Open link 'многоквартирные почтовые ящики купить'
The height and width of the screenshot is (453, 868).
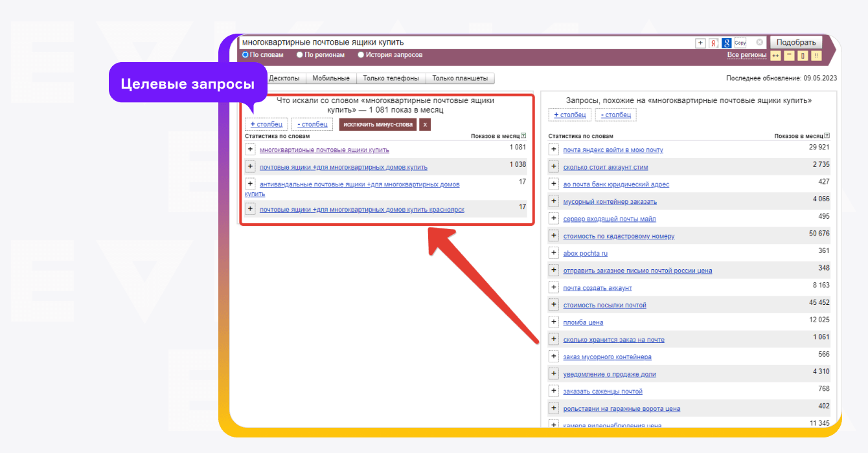click(x=325, y=150)
